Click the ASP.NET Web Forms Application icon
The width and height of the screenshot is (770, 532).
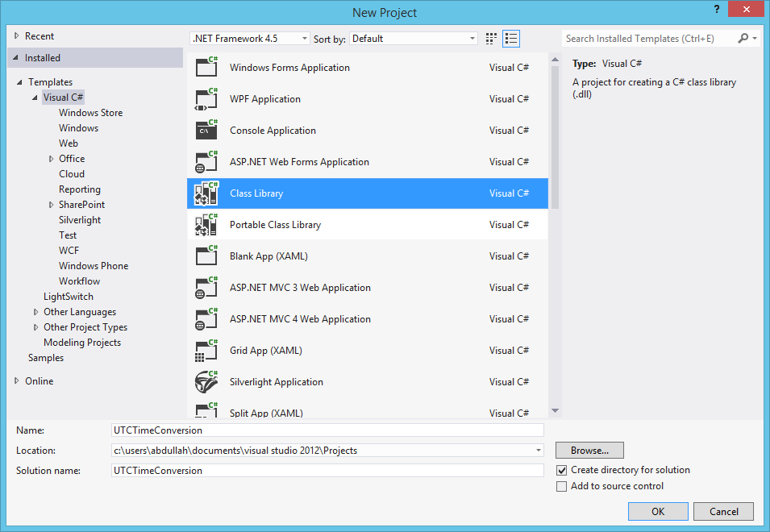pos(206,161)
